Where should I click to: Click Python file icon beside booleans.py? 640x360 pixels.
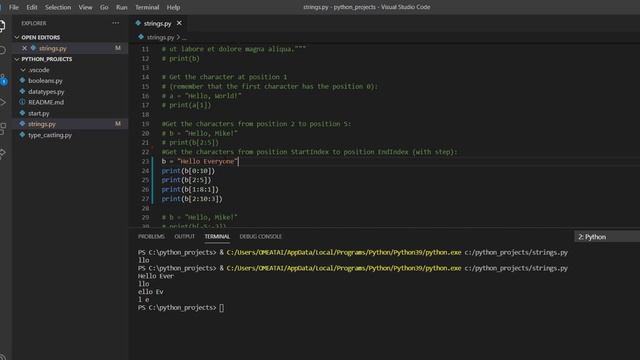click(x=22, y=80)
